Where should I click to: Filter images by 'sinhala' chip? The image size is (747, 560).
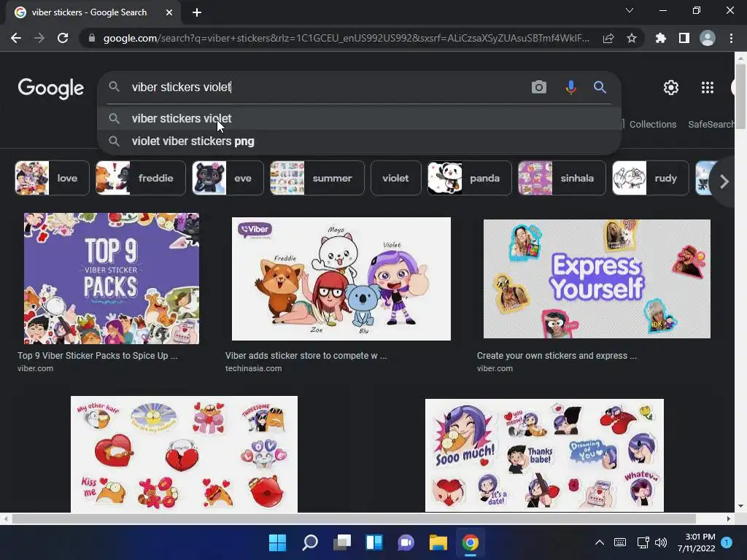[x=562, y=178]
